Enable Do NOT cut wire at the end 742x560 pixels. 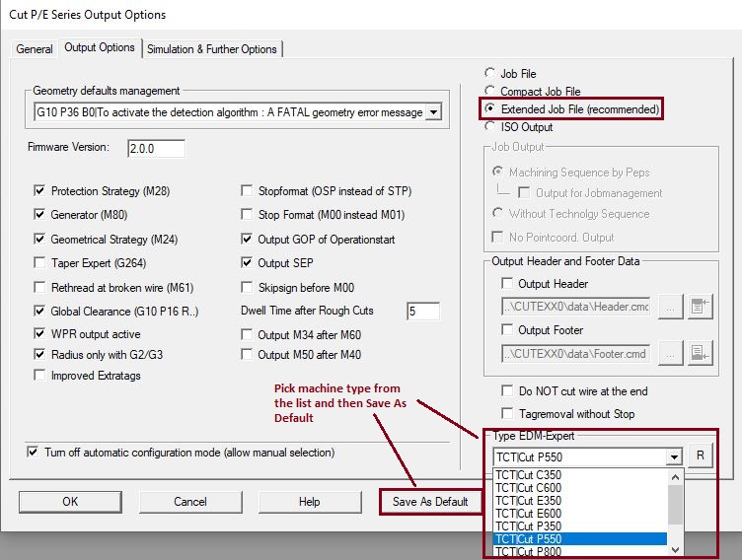[507, 391]
